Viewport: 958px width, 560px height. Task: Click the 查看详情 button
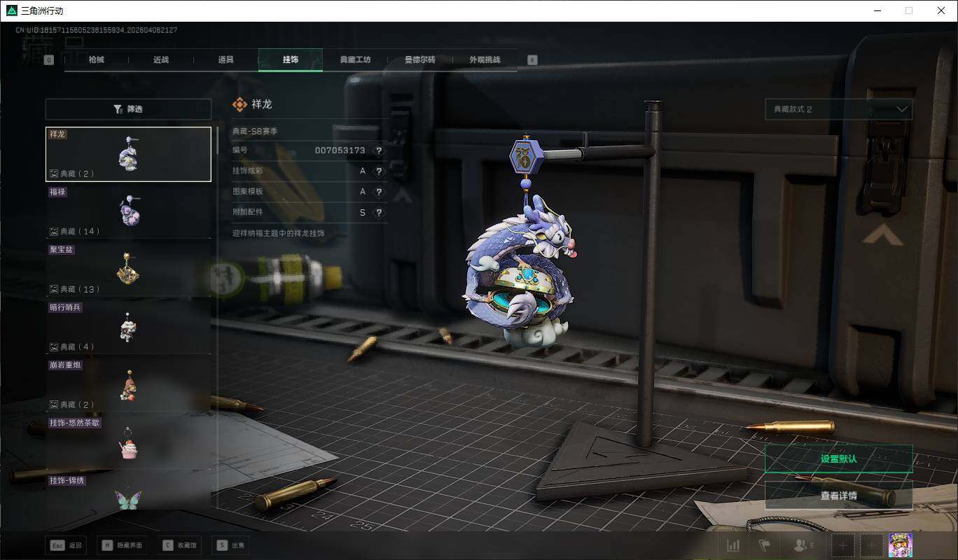(838, 496)
